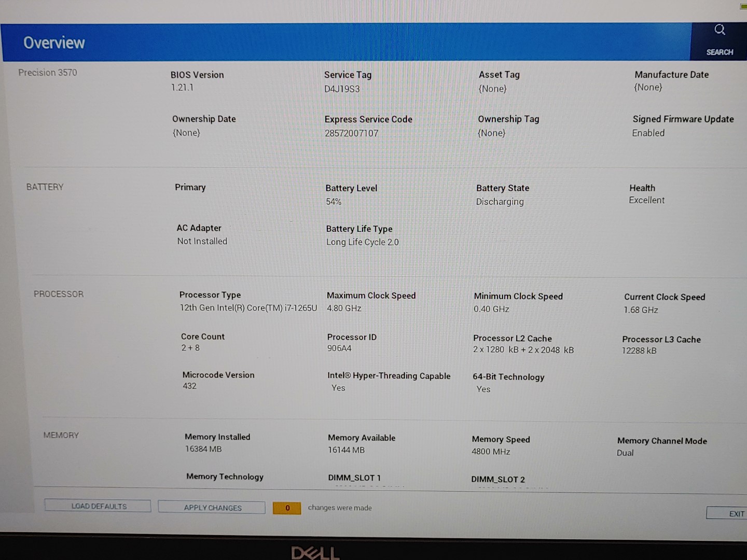
Task: Click the DIMM_SLOT 1 label
Action: (354, 478)
